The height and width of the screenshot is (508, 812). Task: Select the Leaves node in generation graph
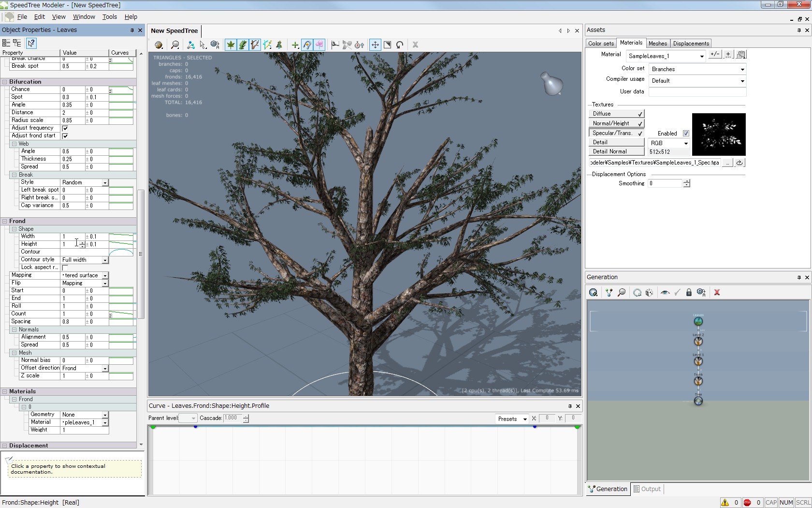tap(698, 321)
